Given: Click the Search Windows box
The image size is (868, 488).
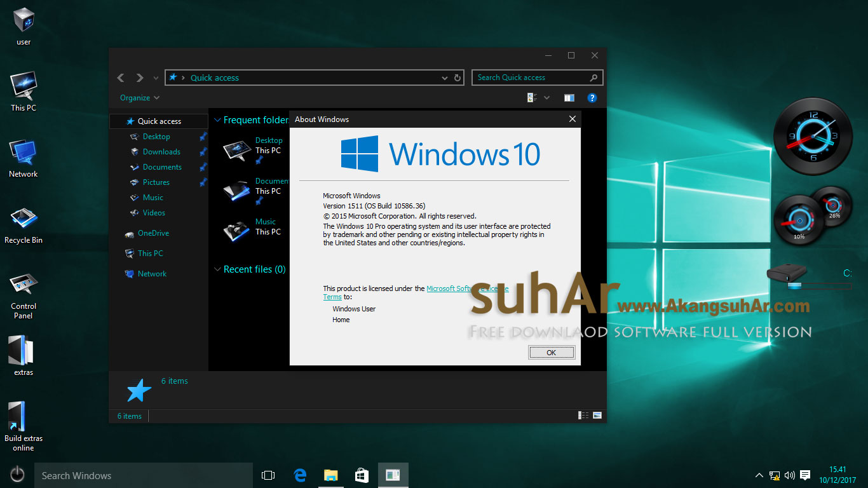Looking at the screenshot, I should point(144,475).
